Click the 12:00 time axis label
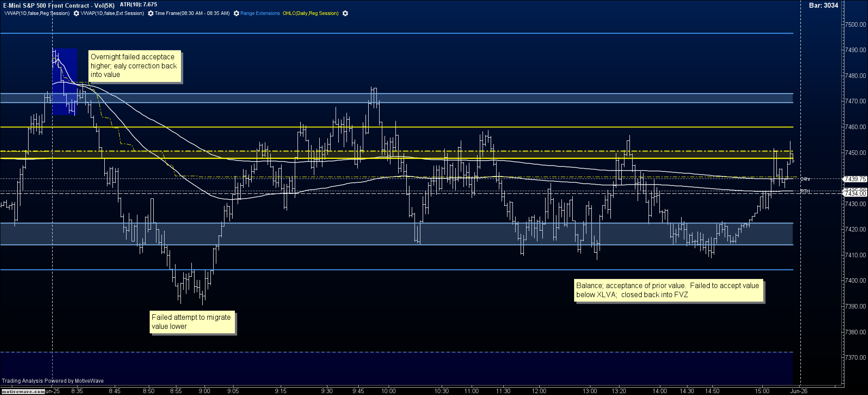Viewport: 868px width, 395px height. [539, 391]
